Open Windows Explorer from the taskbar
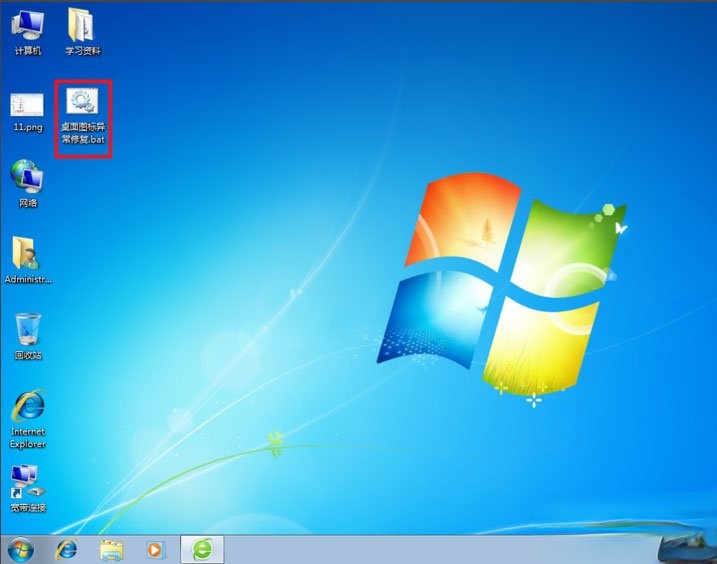 (x=111, y=549)
